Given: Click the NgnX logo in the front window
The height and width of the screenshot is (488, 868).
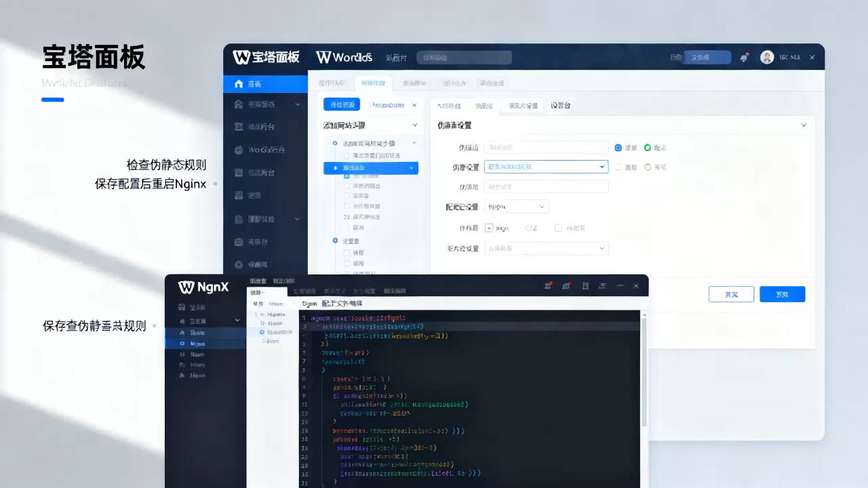Looking at the screenshot, I should (203, 287).
